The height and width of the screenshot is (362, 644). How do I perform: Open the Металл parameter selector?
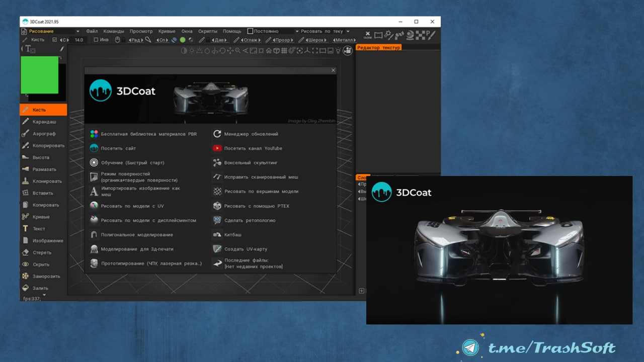coord(345,40)
